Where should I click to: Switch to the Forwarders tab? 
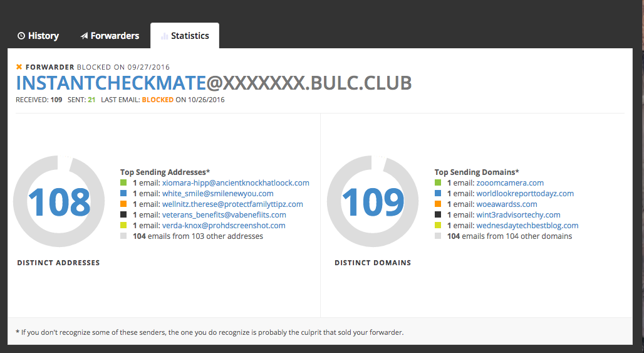pos(110,36)
